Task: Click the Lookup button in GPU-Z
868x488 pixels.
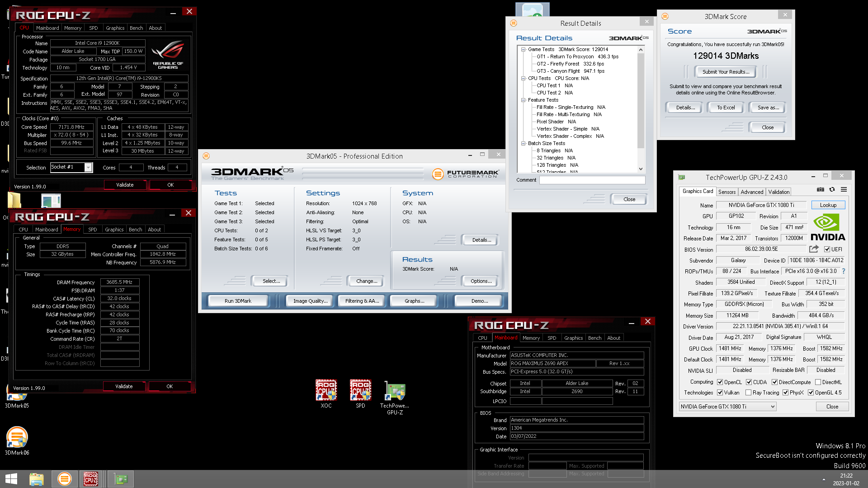Action: coord(828,205)
